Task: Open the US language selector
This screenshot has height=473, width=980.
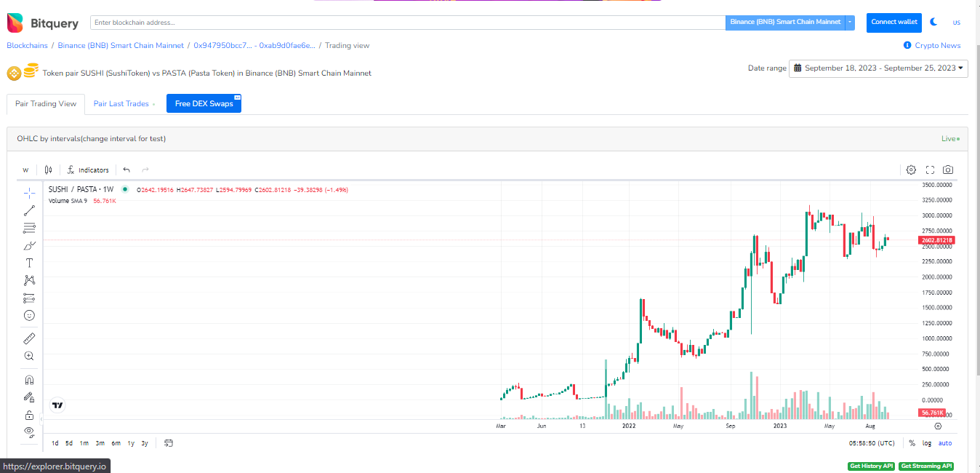Action: pyautogui.click(x=957, y=23)
